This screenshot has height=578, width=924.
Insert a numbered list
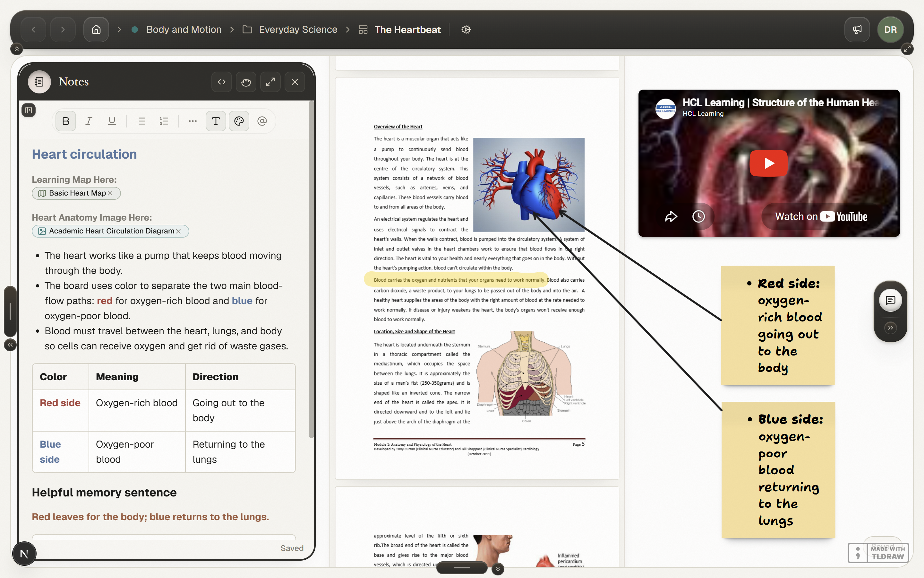(x=164, y=121)
